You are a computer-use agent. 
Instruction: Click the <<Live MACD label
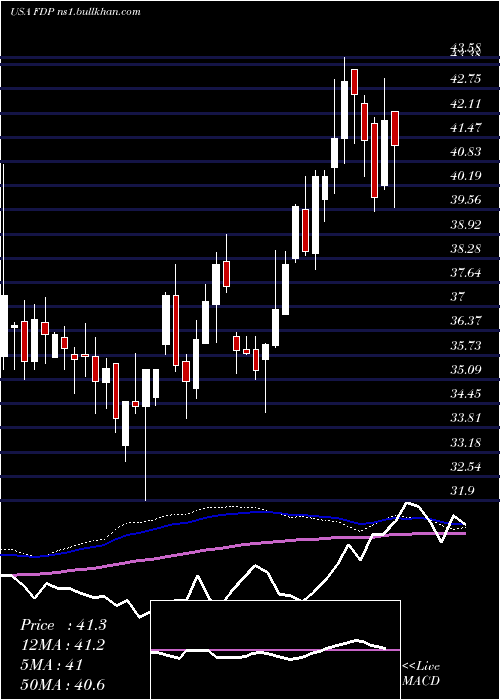click(421, 673)
